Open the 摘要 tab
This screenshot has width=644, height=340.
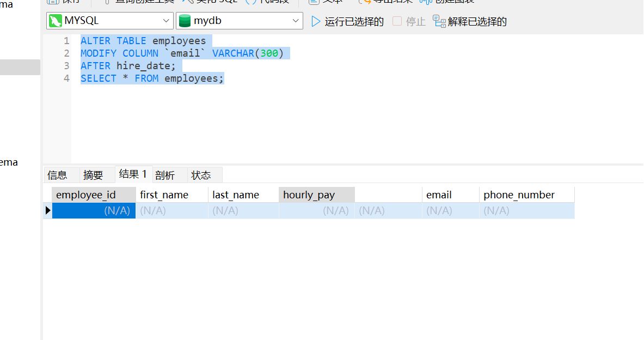(x=93, y=175)
